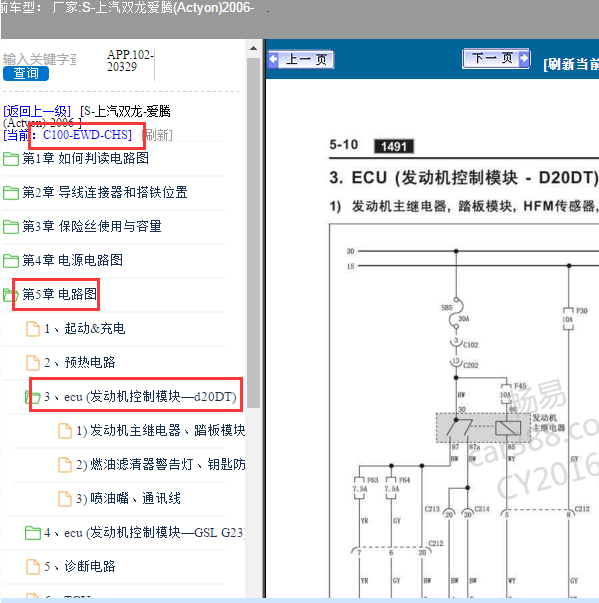This screenshot has width=599, height=603.
Task: Click page icon of 1、起动&充电
Action: [33, 329]
